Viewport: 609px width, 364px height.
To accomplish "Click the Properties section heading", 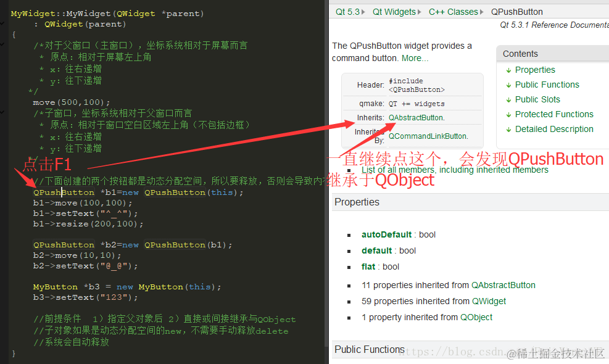I will [x=357, y=202].
